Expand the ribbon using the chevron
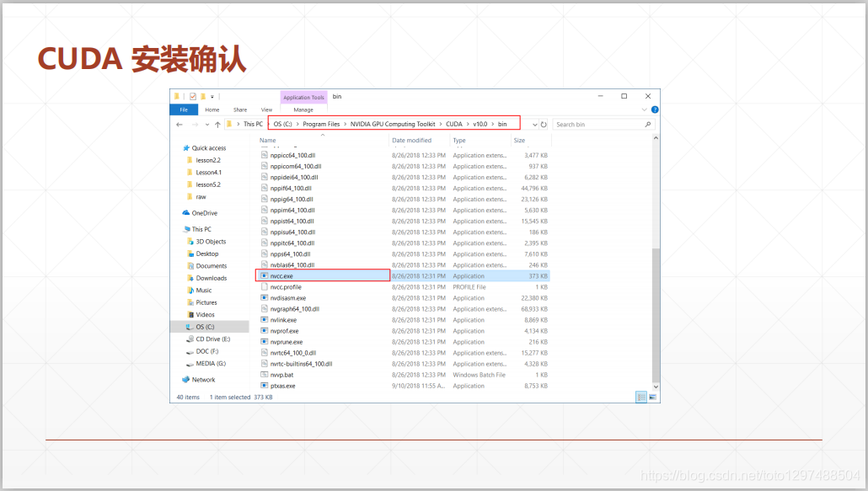Viewport: 868px width, 491px height. (x=644, y=109)
